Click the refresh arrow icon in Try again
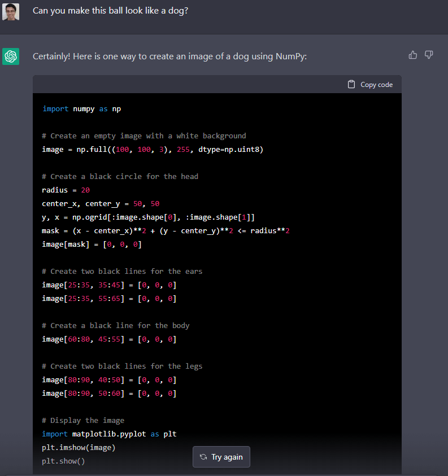 point(203,457)
